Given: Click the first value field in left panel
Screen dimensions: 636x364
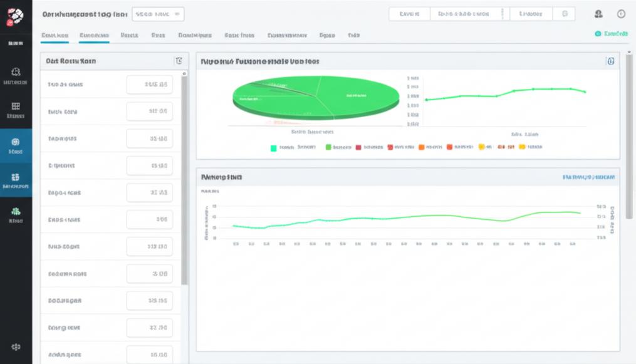Looking at the screenshot, I should [x=149, y=85].
